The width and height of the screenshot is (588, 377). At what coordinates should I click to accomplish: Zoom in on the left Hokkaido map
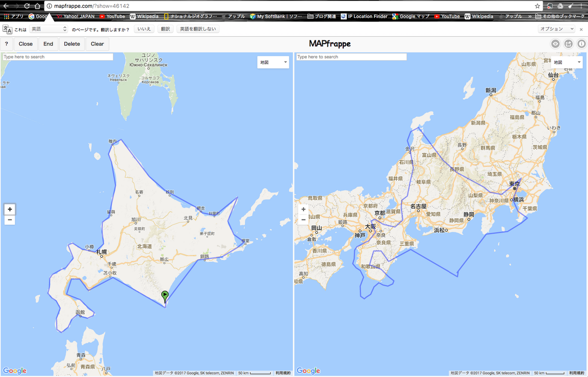(10, 209)
